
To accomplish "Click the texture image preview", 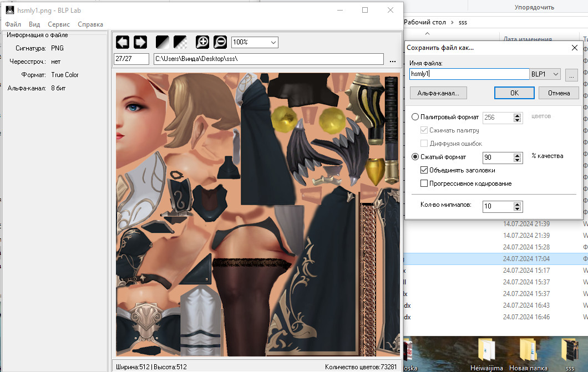I will tap(257, 215).
